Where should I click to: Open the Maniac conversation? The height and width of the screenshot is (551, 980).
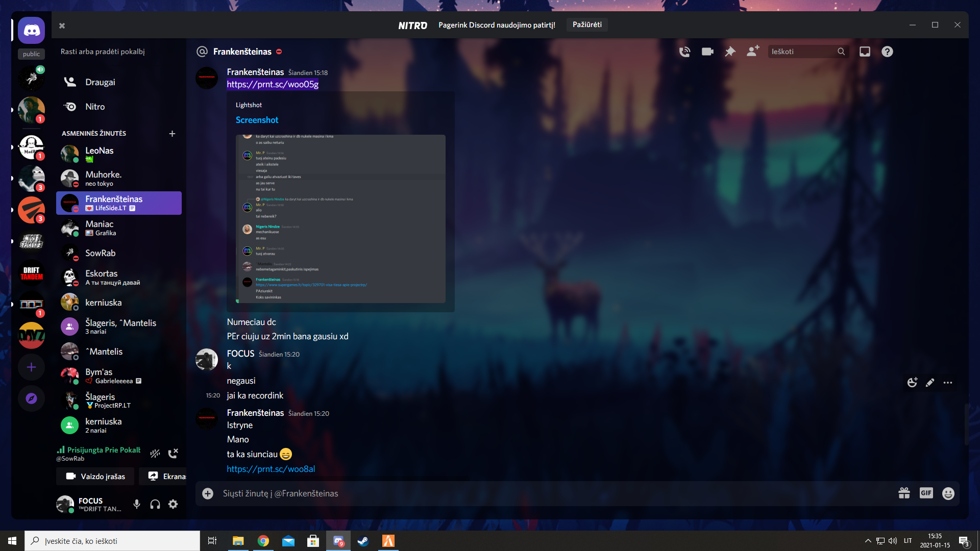(x=119, y=228)
